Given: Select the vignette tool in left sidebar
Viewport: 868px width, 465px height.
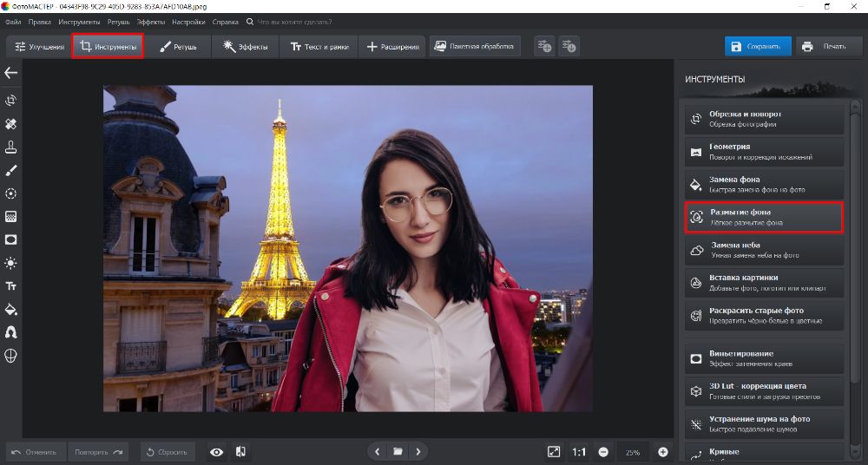Looking at the screenshot, I should pyautogui.click(x=11, y=239).
